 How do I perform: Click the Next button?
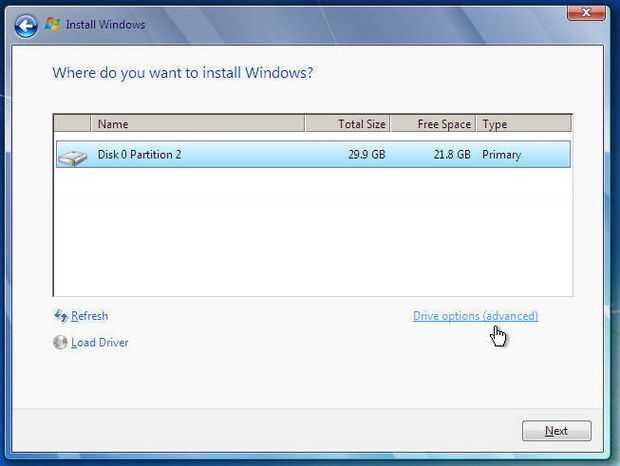coord(556,430)
